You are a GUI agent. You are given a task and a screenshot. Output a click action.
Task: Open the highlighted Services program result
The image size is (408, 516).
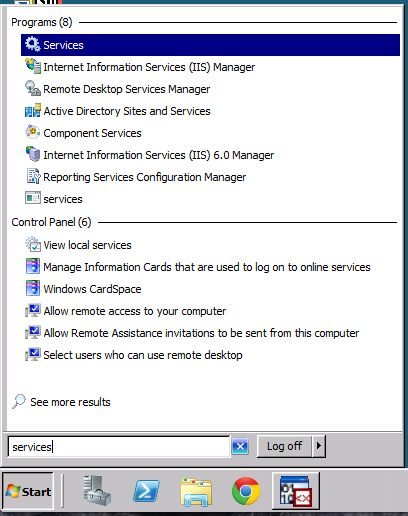210,45
